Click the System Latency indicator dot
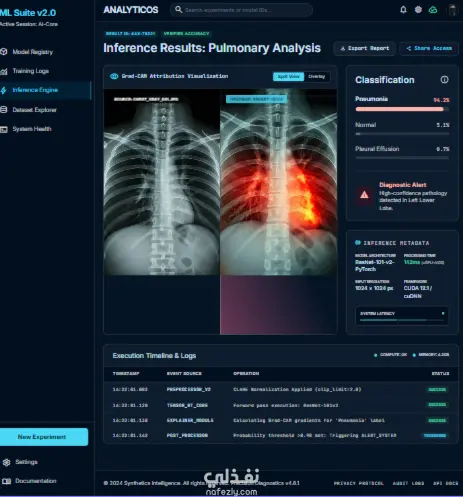 pyautogui.click(x=443, y=313)
